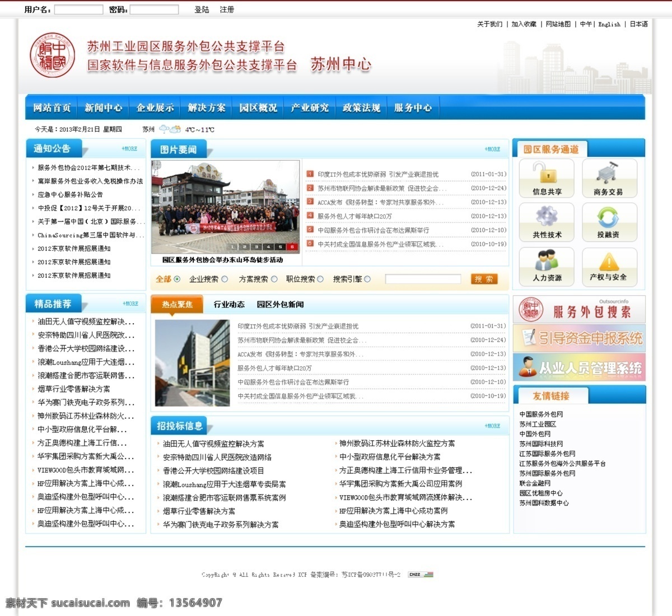
Task: Select the 职位搜索 radio button
Action: 320,279
